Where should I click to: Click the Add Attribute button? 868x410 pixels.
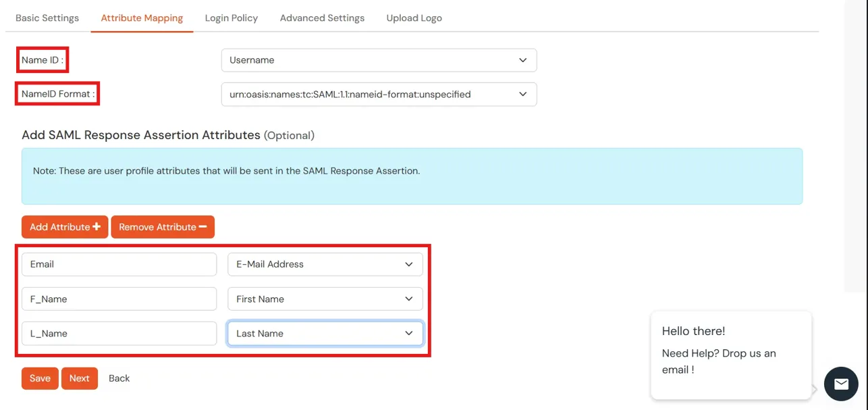[64, 227]
